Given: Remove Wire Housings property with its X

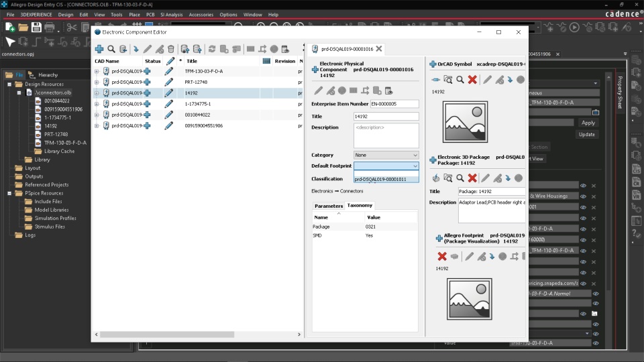Looking at the screenshot, I should (x=594, y=196).
